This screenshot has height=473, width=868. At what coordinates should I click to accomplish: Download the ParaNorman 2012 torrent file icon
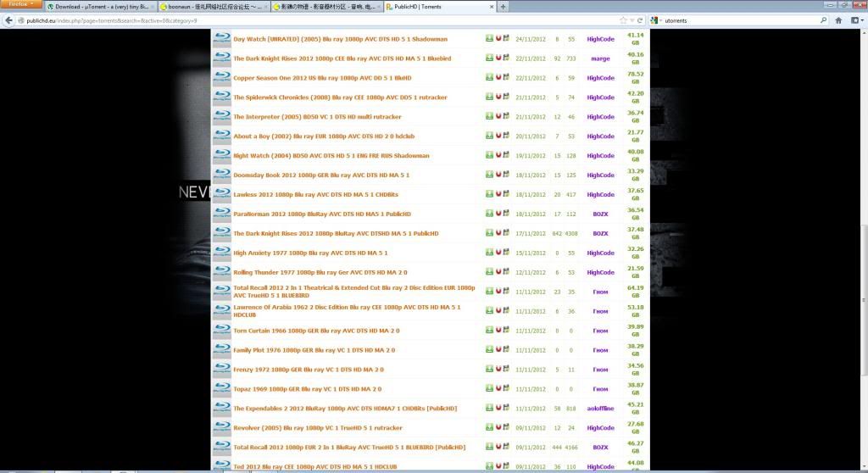489,214
